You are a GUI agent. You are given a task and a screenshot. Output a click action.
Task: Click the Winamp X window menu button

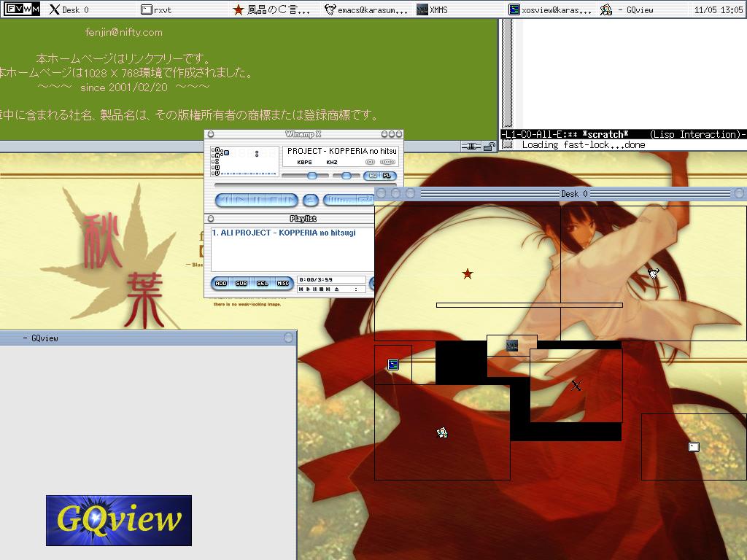pos(211,134)
